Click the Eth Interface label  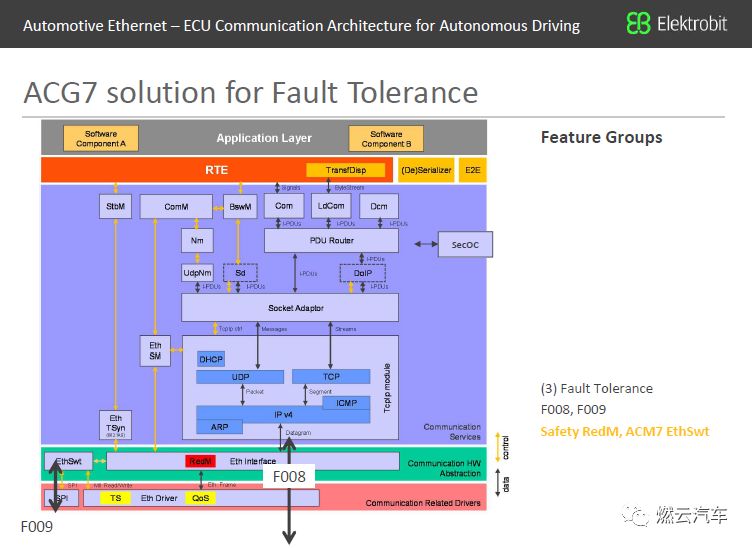point(253,461)
